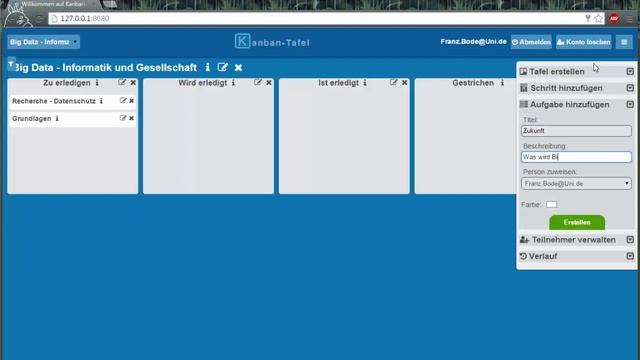Click the Franz.Bode@Uni.de user label

pos(473,42)
